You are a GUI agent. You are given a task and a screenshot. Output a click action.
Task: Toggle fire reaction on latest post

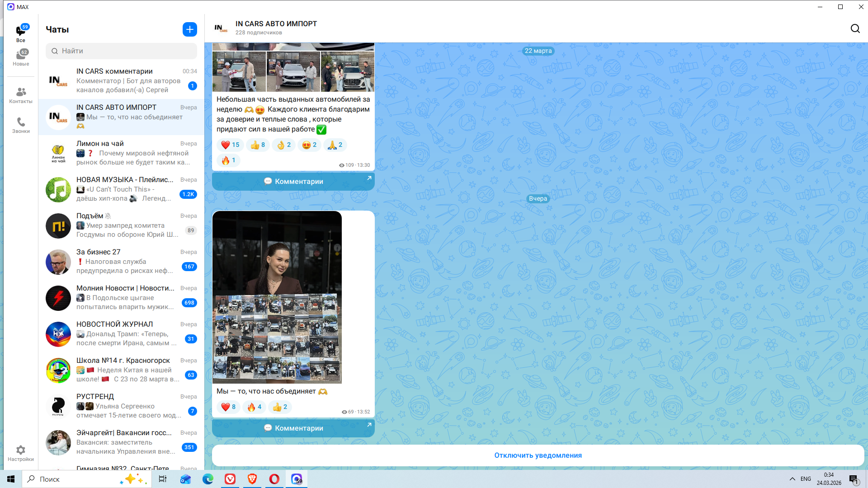tap(254, 407)
